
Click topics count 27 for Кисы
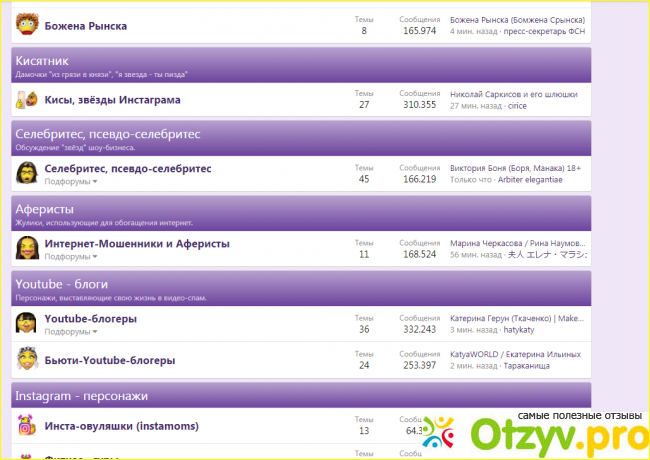pos(364,105)
